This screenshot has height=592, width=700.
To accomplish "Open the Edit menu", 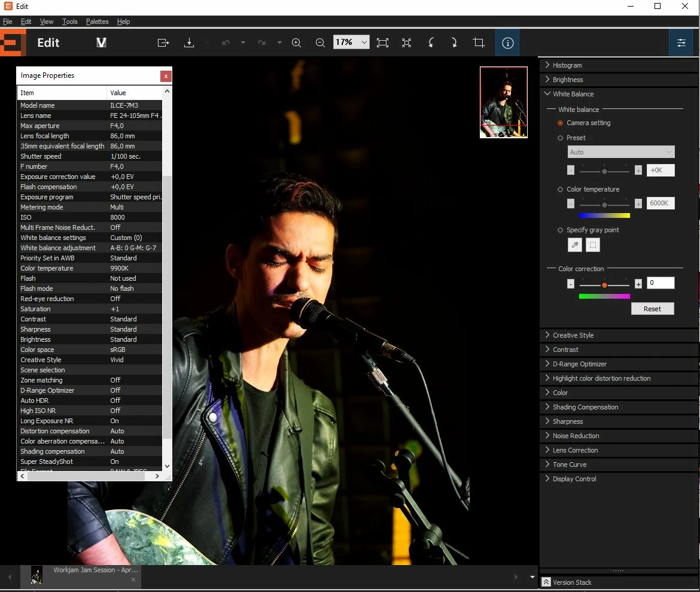I will click(x=26, y=22).
